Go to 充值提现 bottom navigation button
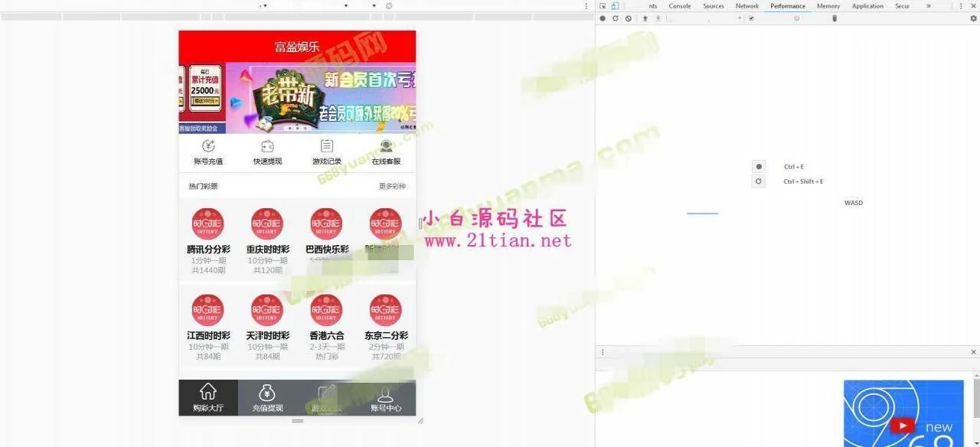 click(267, 399)
